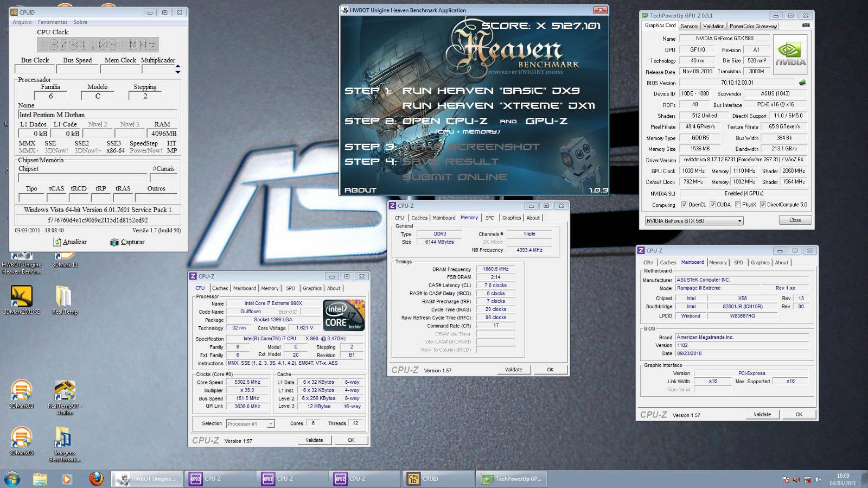This screenshot has width=868, height=488.
Task: Open the Arquivo menu in CPUID
Action: point(22,22)
